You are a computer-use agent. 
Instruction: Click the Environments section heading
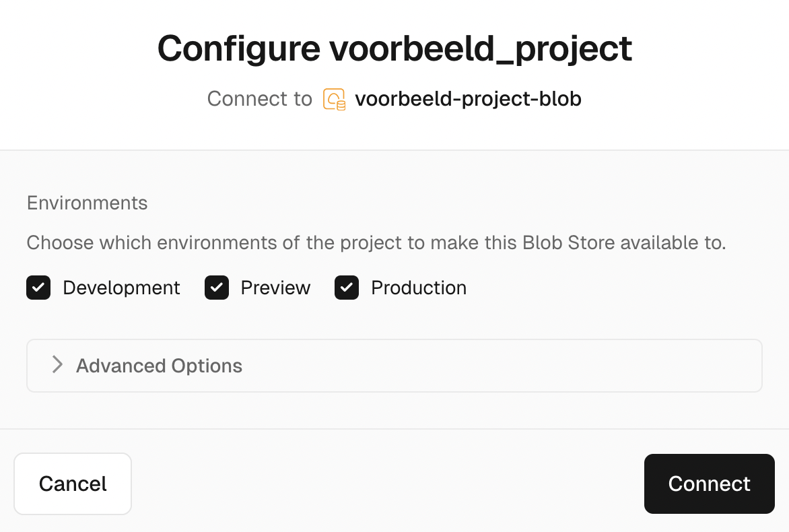point(86,202)
